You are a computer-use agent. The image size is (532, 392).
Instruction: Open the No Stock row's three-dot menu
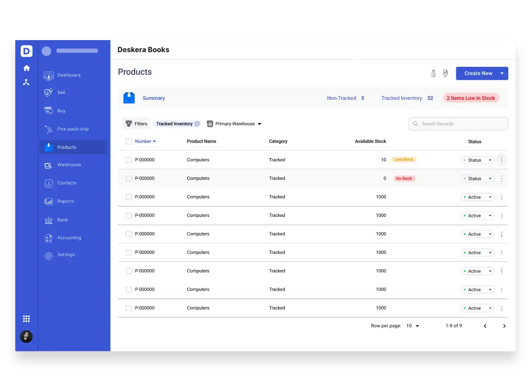pos(502,179)
